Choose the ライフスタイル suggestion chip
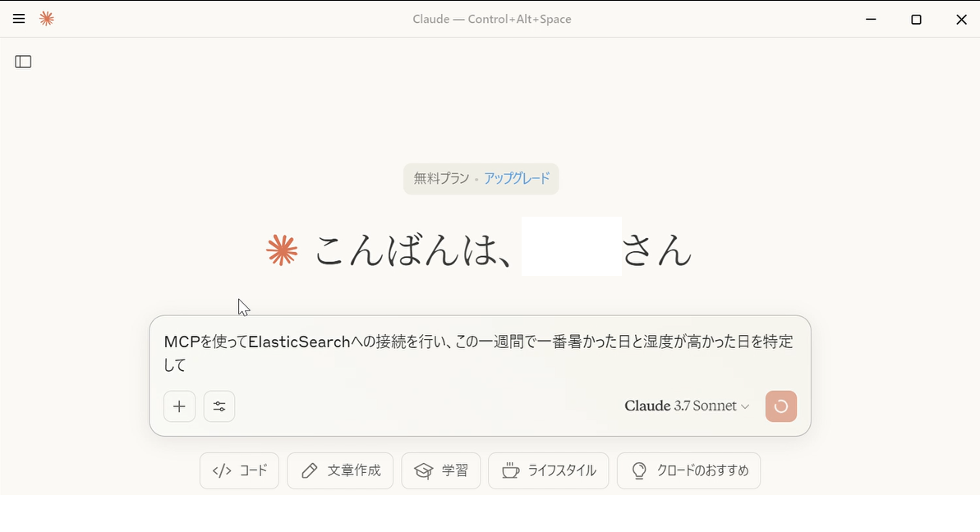Screen dimensions: 980x532 click(549, 470)
